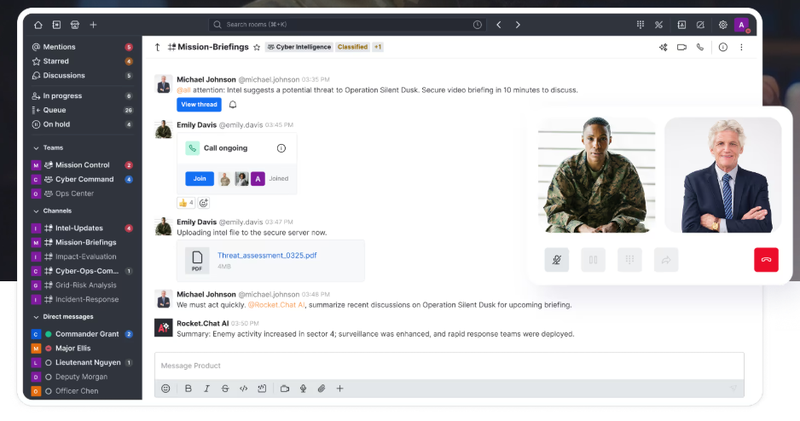The width and height of the screenshot is (800, 421).
Task: Join the ongoing call
Action: [x=198, y=178]
